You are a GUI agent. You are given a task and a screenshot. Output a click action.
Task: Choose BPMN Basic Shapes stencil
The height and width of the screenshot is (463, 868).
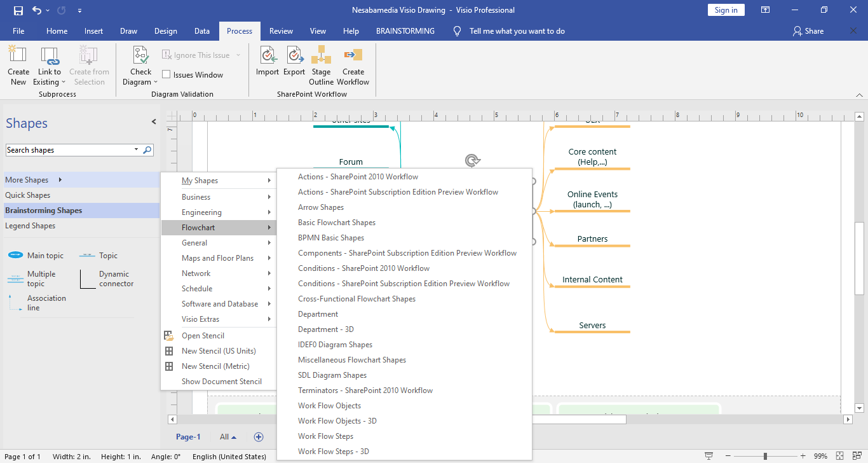pyautogui.click(x=331, y=238)
